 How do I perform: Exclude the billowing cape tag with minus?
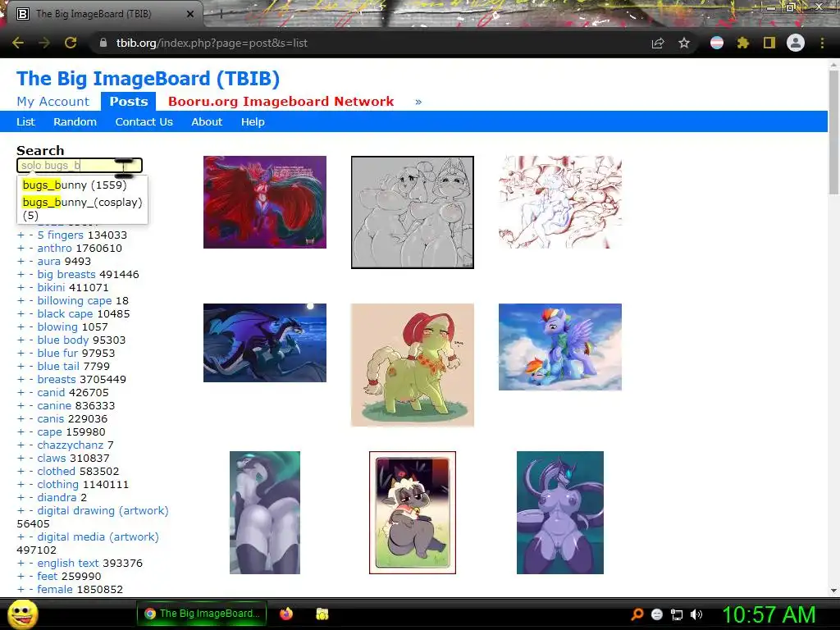[x=31, y=300]
